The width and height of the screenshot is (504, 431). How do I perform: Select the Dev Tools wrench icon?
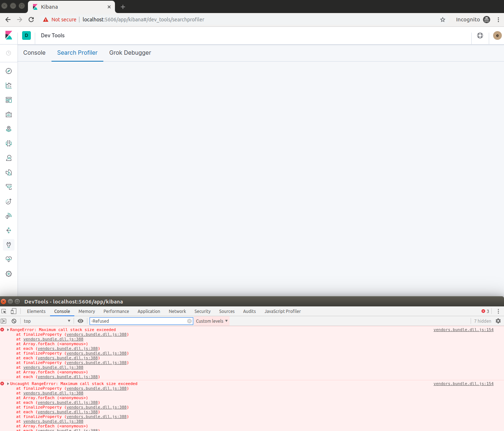[9, 245]
